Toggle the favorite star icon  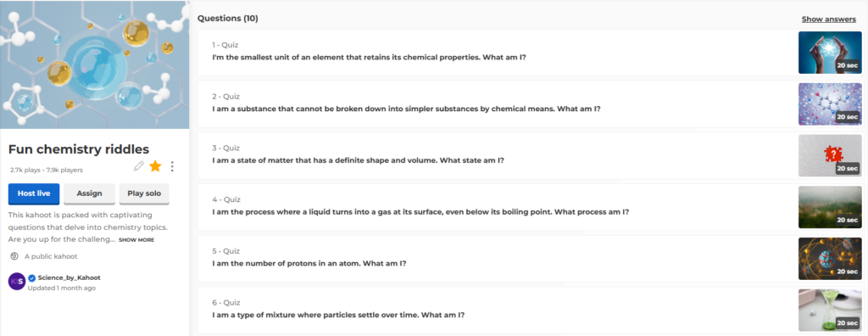click(156, 165)
